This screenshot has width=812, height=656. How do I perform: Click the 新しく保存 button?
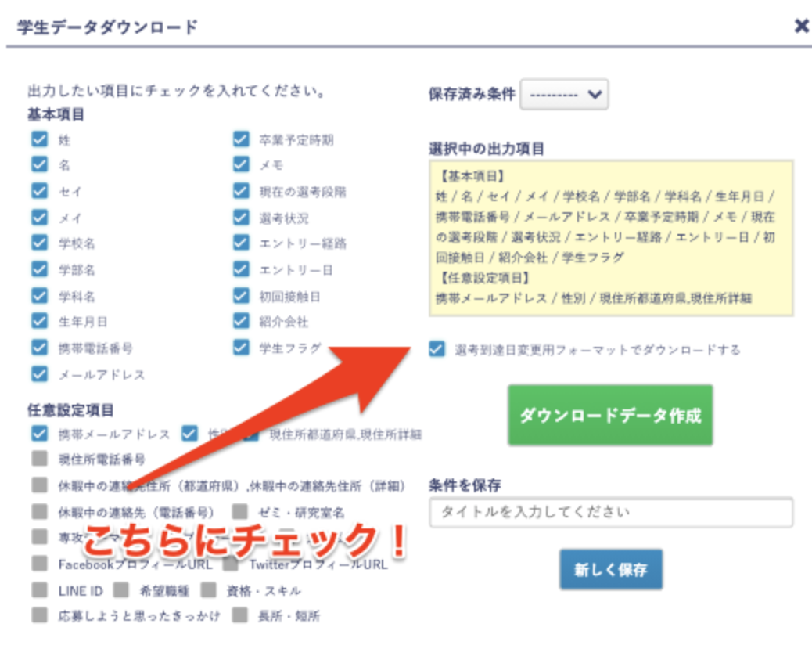coord(610,569)
